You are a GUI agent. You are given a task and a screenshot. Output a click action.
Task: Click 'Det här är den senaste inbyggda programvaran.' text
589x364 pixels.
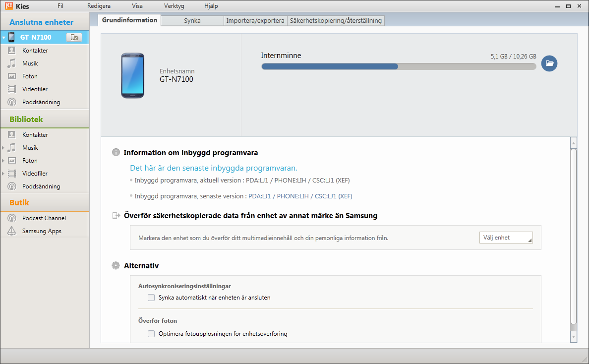[x=213, y=168]
